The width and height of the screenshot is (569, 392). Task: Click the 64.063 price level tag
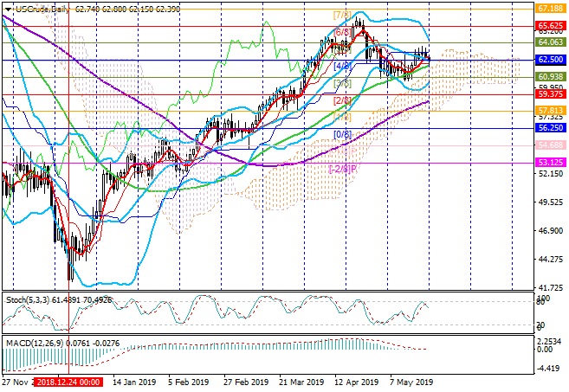551,42
